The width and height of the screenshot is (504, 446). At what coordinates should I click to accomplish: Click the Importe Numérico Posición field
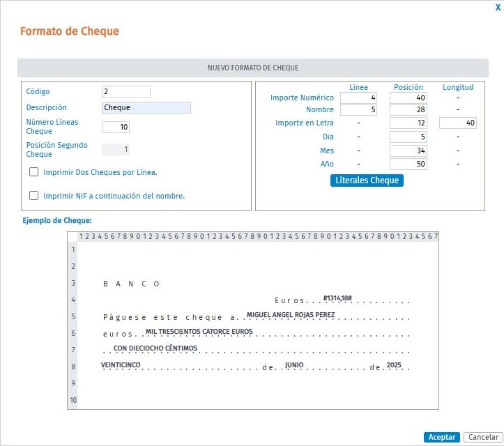click(x=408, y=98)
